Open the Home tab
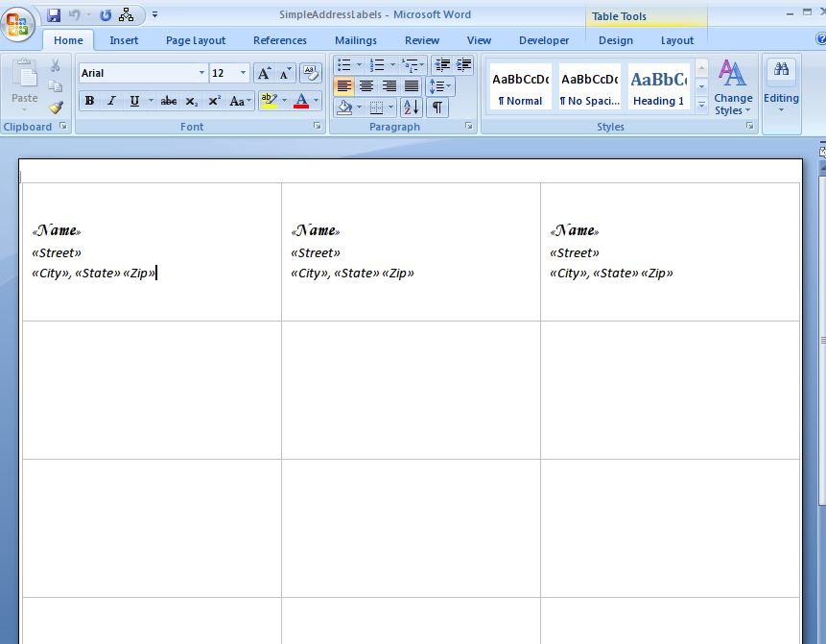The image size is (826, 644). (68, 40)
